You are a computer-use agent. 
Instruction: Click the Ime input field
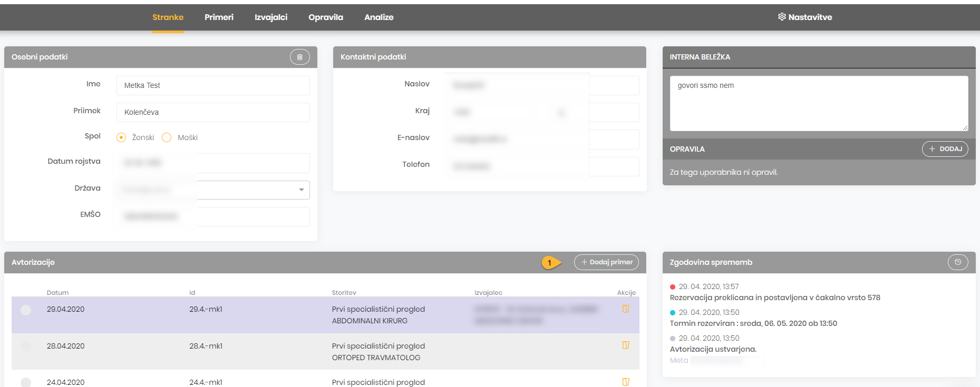tap(213, 85)
